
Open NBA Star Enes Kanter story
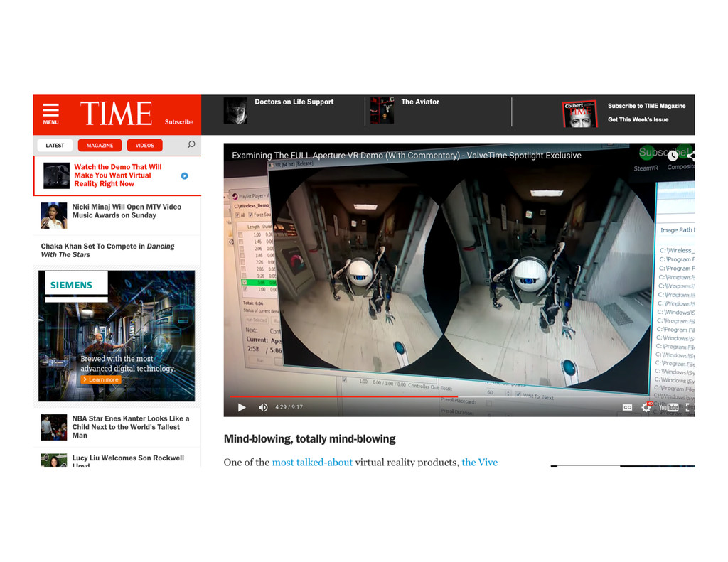point(131,427)
